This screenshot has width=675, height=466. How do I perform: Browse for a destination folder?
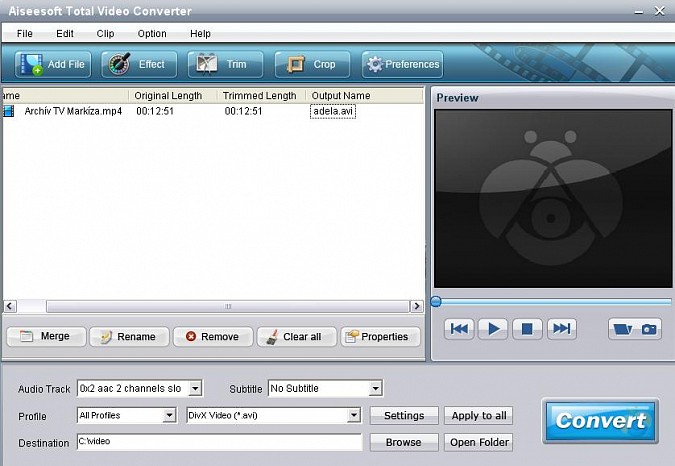[x=404, y=442]
